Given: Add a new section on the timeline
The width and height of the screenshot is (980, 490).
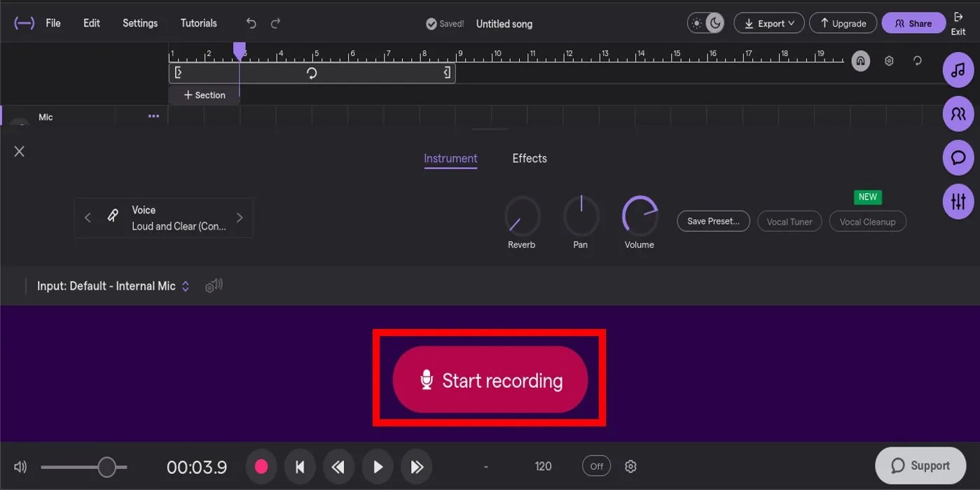Looking at the screenshot, I should pos(203,95).
